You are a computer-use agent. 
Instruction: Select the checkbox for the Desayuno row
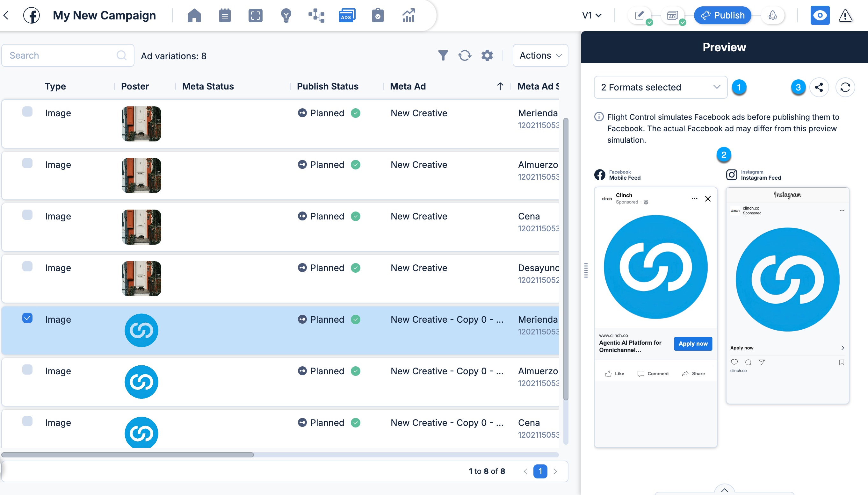click(x=27, y=267)
